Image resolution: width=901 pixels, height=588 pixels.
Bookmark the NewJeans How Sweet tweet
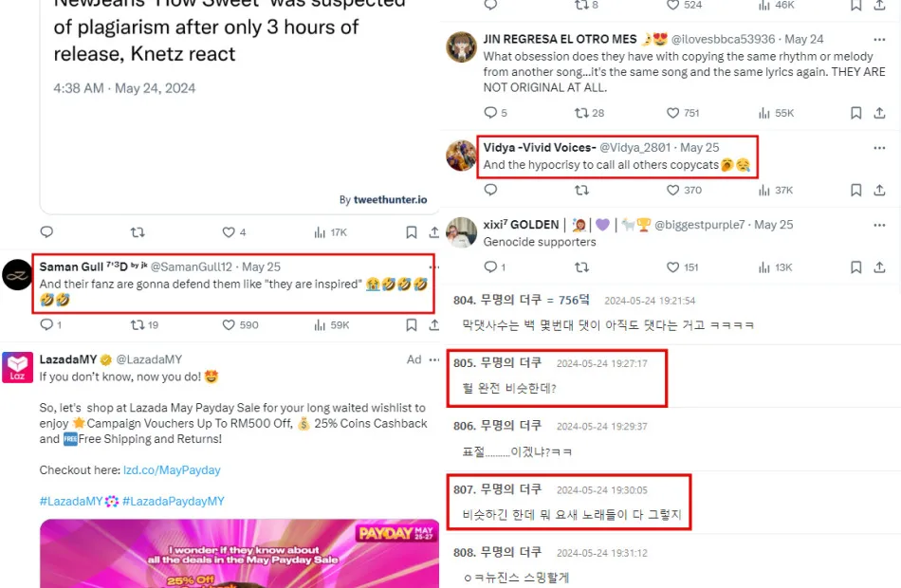tap(412, 232)
